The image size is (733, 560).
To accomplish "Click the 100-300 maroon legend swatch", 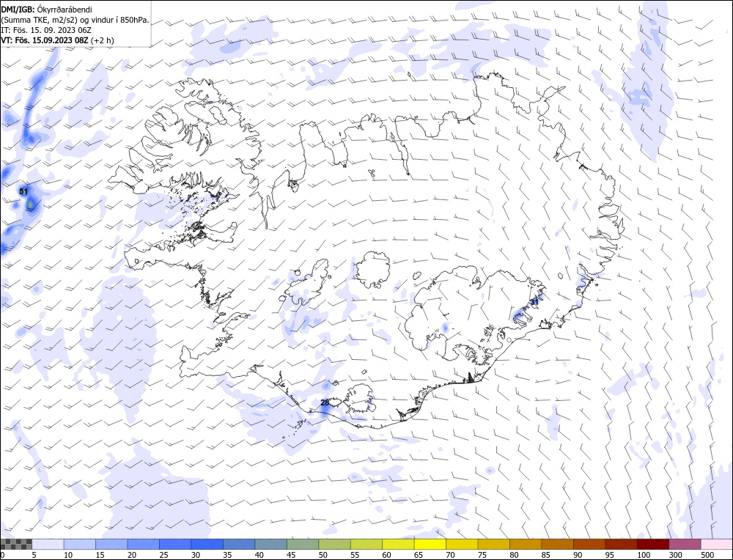I will point(652,544).
